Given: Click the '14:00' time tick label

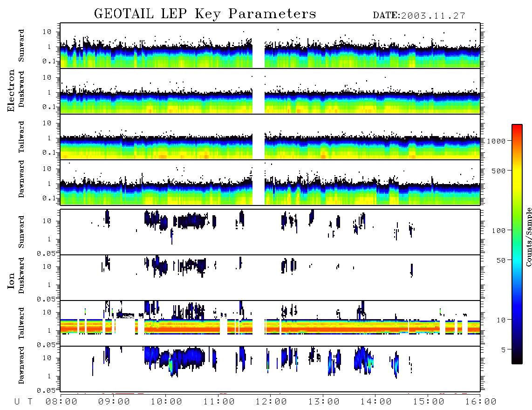Looking at the screenshot, I should click(x=376, y=402).
